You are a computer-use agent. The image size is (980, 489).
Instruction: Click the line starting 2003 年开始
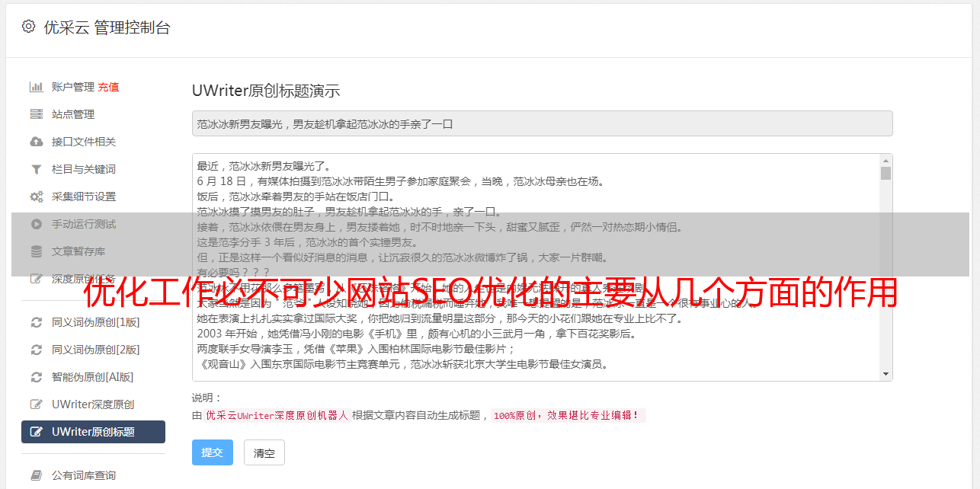click(416, 334)
